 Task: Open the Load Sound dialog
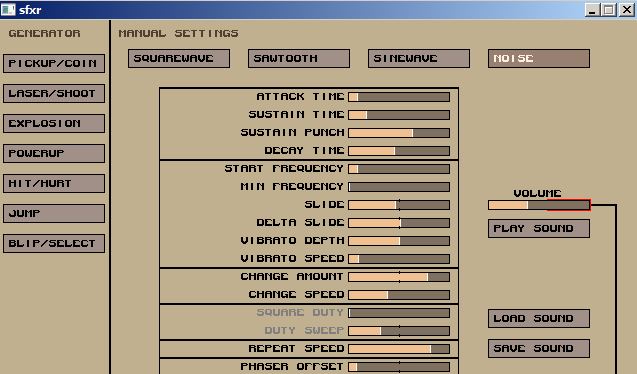pyautogui.click(x=539, y=319)
